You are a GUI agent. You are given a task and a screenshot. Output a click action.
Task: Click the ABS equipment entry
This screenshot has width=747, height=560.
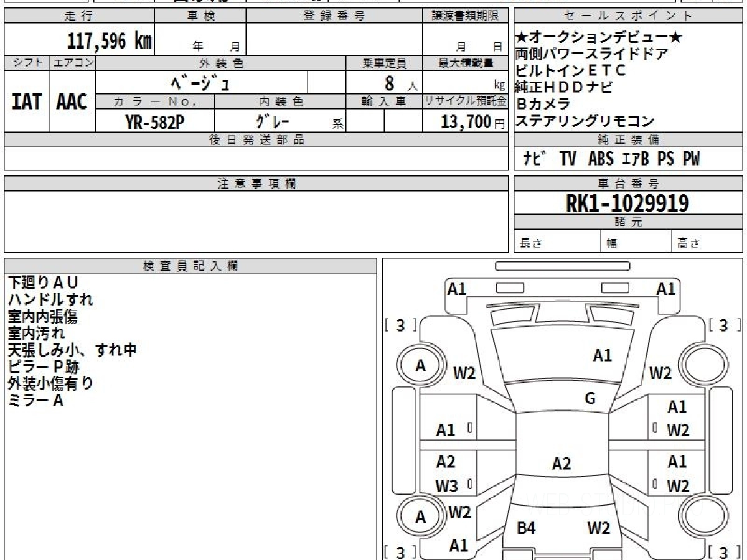pyautogui.click(x=601, y=159)
